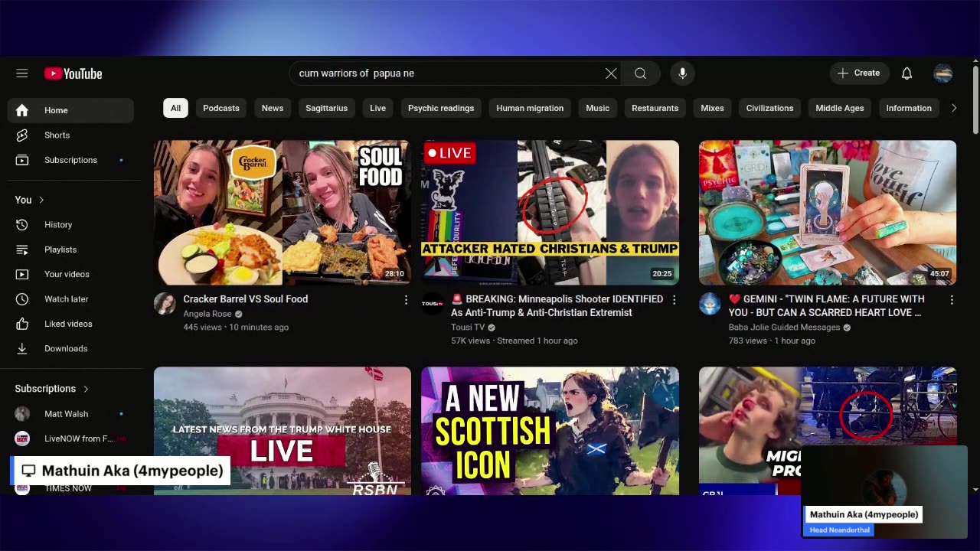
Task: Expand the You section
Action: [30, 200]
